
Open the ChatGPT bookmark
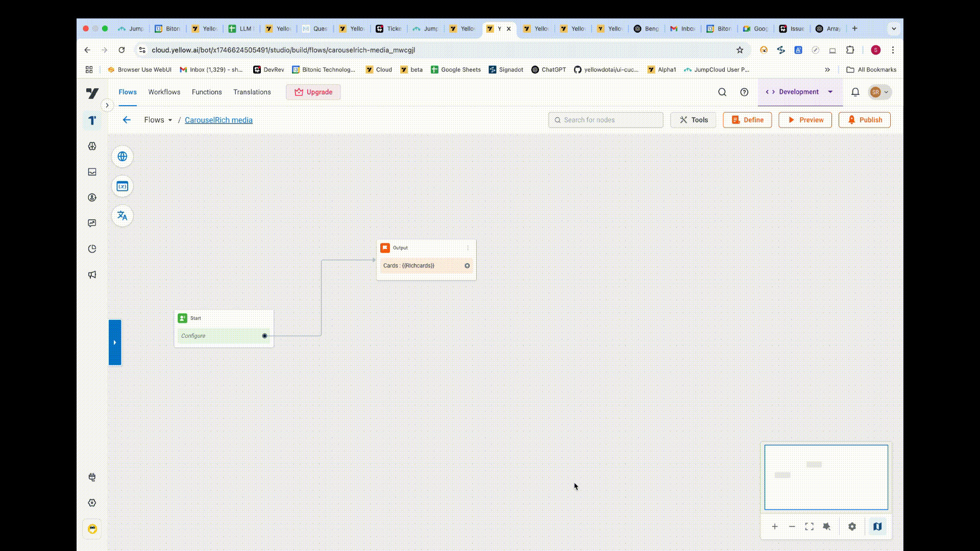[549, 70]
